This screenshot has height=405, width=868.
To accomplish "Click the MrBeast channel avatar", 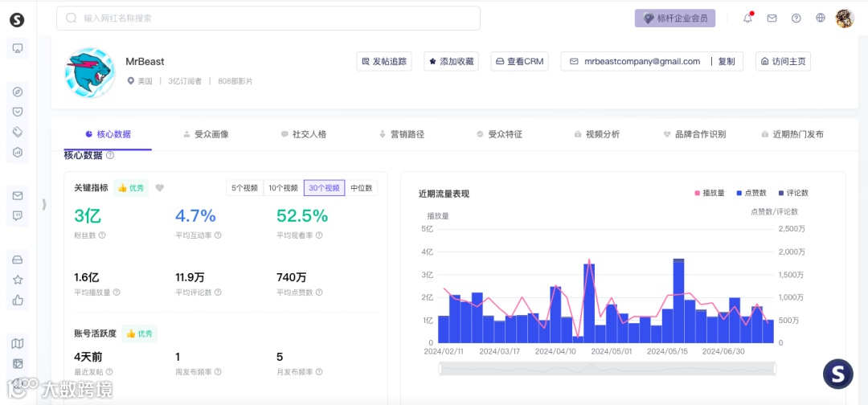I will tap(90, 72).
